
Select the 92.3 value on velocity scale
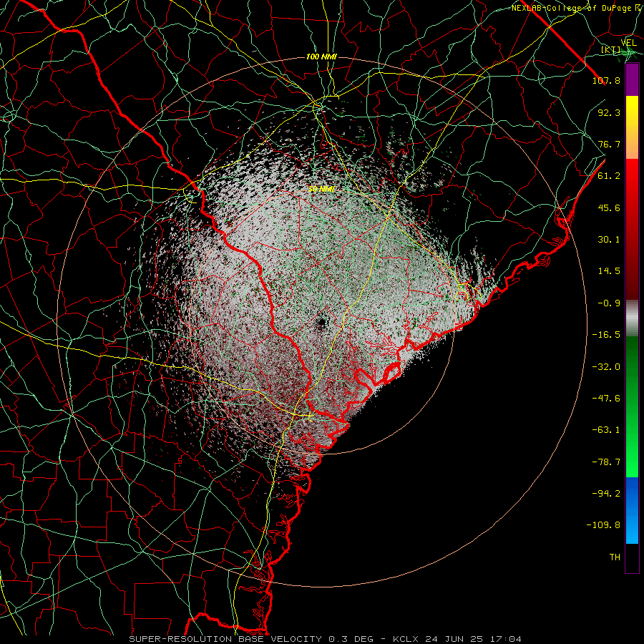609,112
